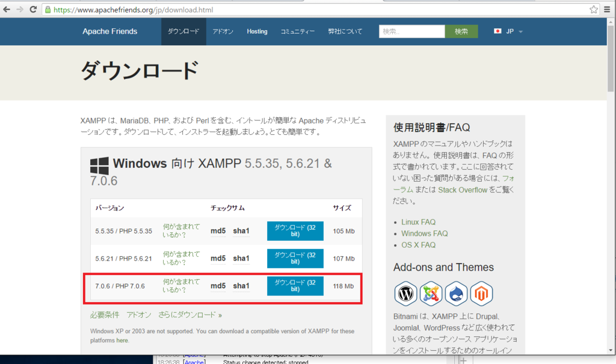This screenshot has height=364, width=616.
Task: Download XAMPP 5.5.35 32 bit
Action: coord(295,231)
